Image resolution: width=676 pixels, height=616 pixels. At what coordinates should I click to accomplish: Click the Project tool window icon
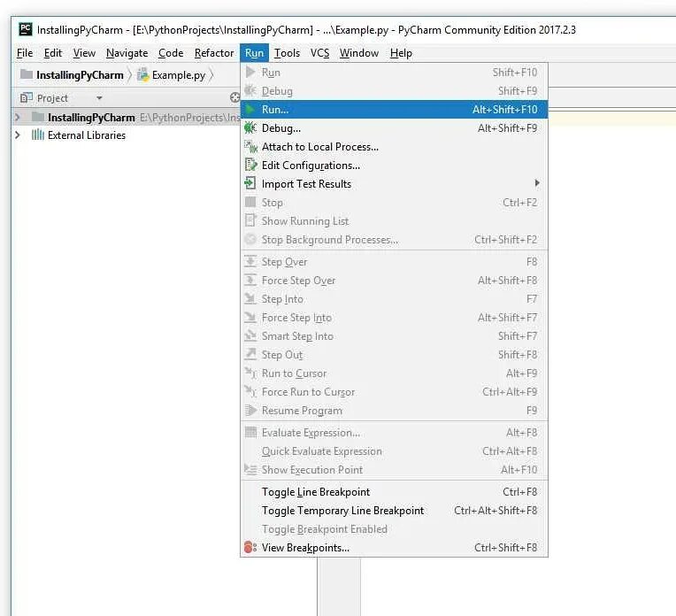click(x=27, y=98)
